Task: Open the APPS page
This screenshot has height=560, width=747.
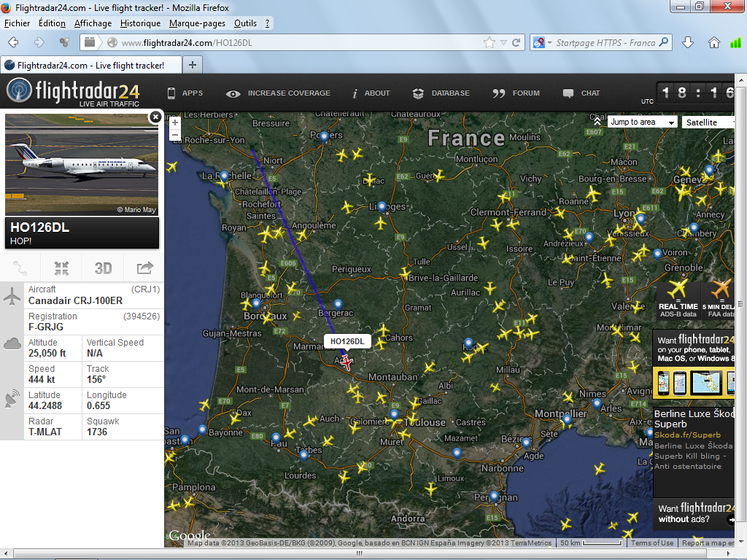Action: (185, 93)
